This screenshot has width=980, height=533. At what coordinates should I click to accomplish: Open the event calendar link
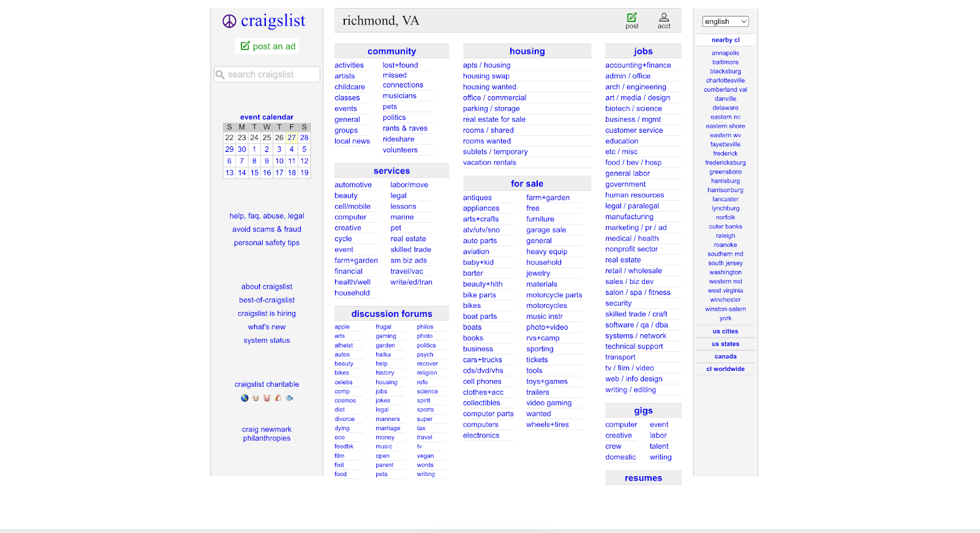coord(266,117)
